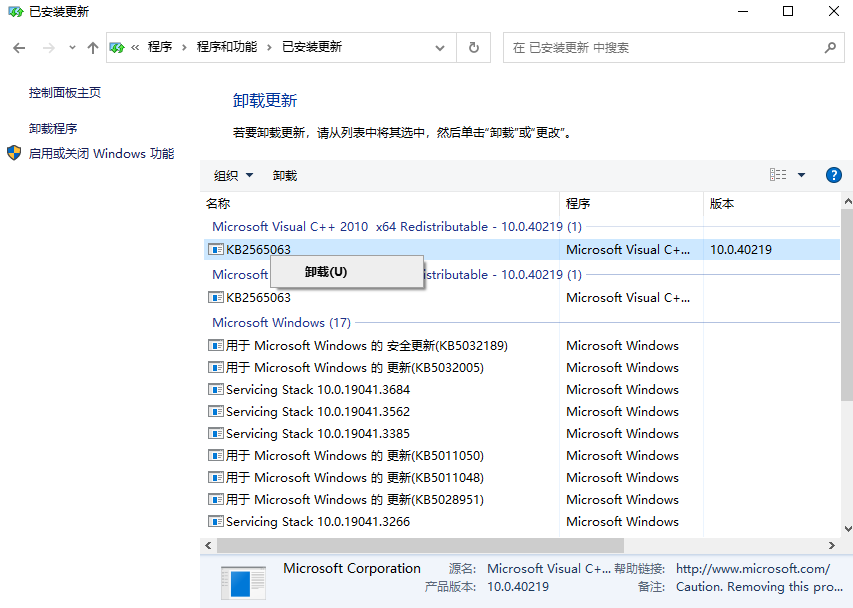Click the shield icon beside Windows features
853x608 pixels.
[x=14, y=153]
